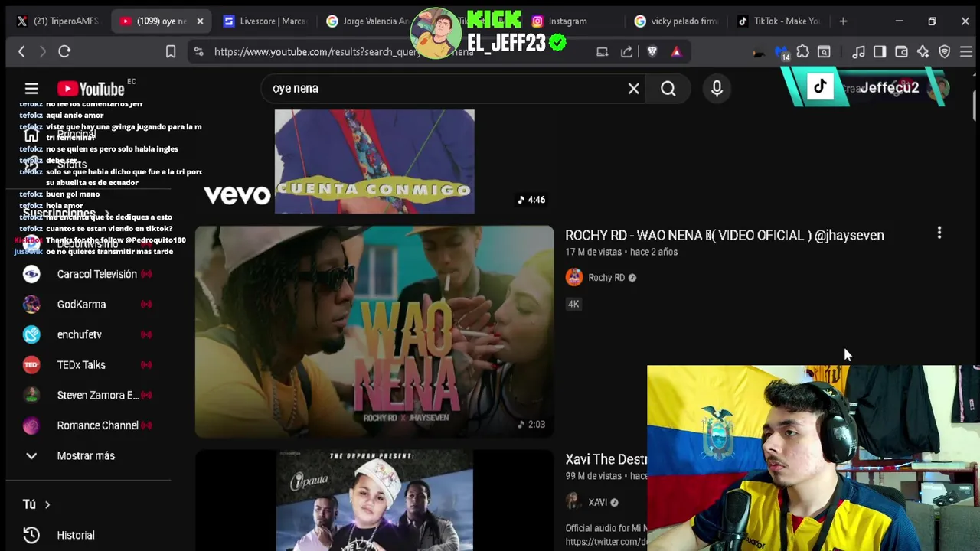Click the Rochy RD channel avatar
The width and height of the screenshot is (980, 551).
pyautogui.click(x=574, y=277)
